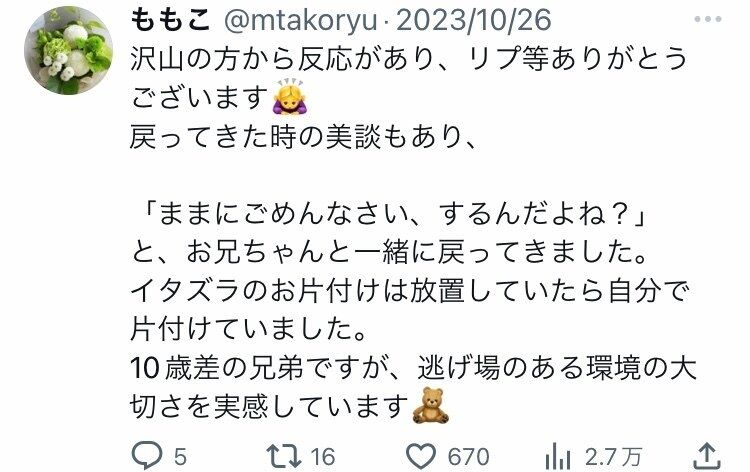Click the reply count 5
Viewport: 750px width, 472px height.
pyautogui.click(x=180, y=457)
